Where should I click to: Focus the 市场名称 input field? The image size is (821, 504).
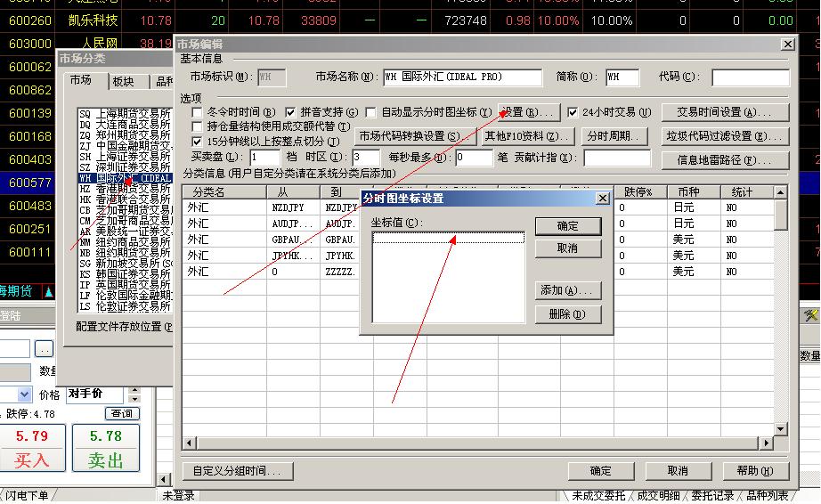click(462, 77)
